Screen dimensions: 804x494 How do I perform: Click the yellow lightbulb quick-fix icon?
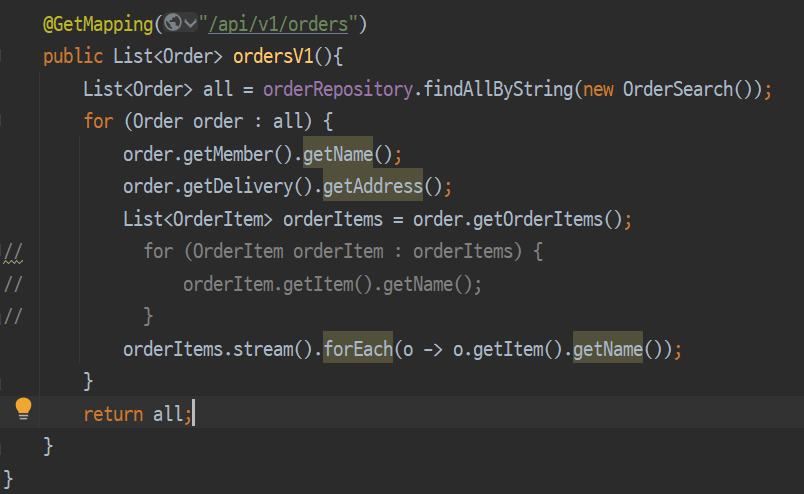pos(23,409)
